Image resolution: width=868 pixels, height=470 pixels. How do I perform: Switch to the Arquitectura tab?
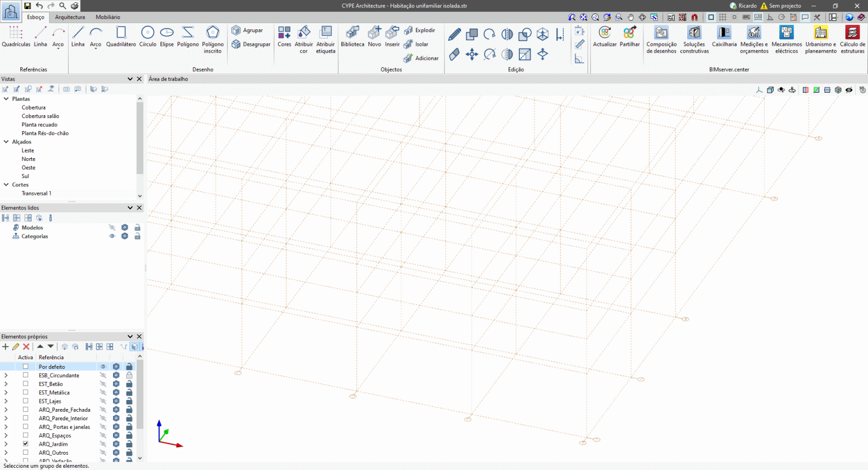click(x=70, y=17)
